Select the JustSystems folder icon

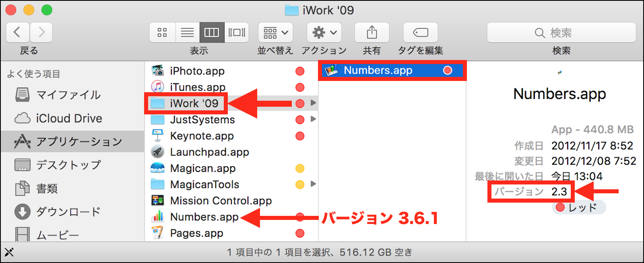[x=157, y=119]
